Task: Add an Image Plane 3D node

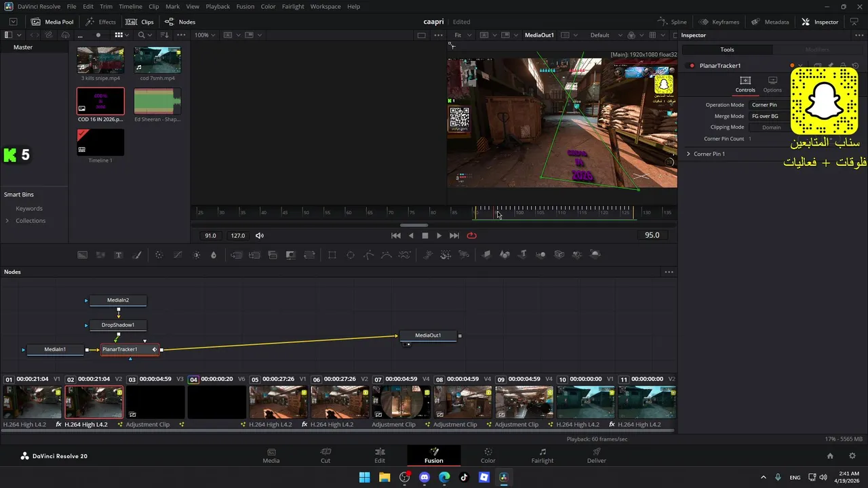Action: click(486, 255)
